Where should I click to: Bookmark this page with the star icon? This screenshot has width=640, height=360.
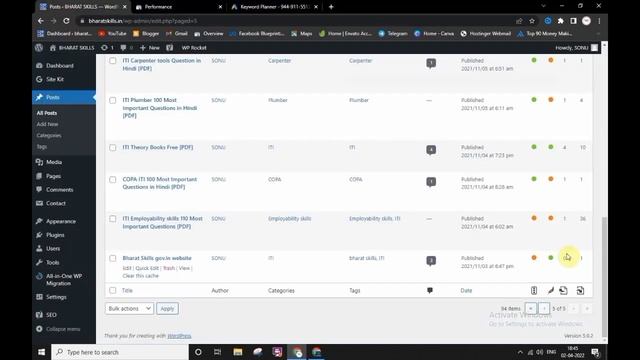point(532,21)
